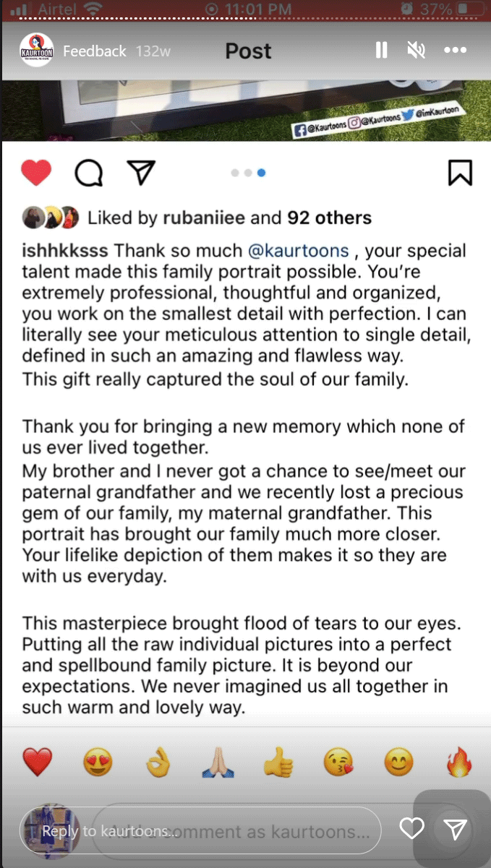React with the red heart emoji
491x868 pixels.
(x=38, y=762)
